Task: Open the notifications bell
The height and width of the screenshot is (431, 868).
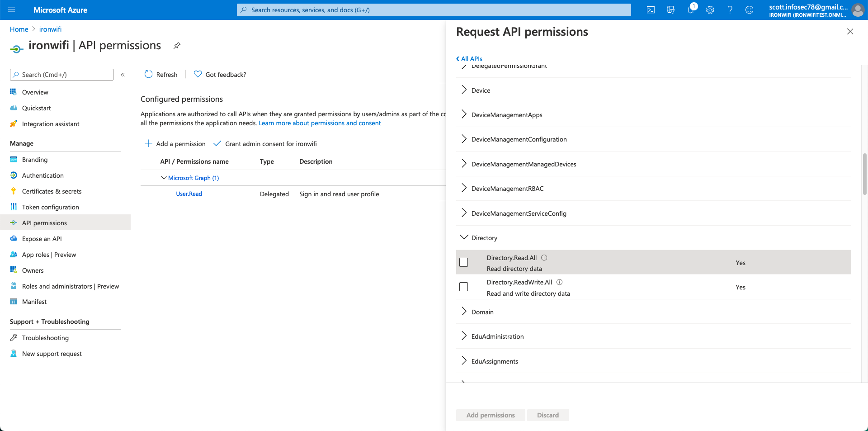Action: click(x=691, y=9)
